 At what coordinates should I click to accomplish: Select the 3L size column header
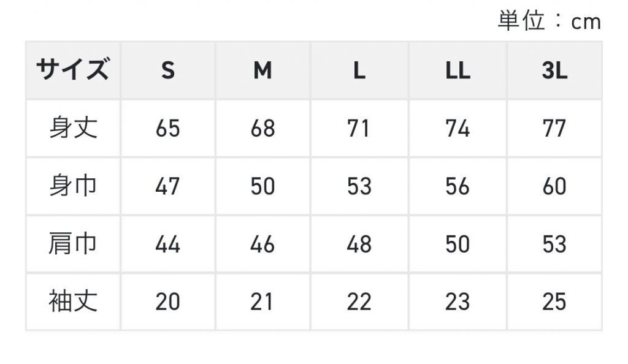[x=554, y=70]
